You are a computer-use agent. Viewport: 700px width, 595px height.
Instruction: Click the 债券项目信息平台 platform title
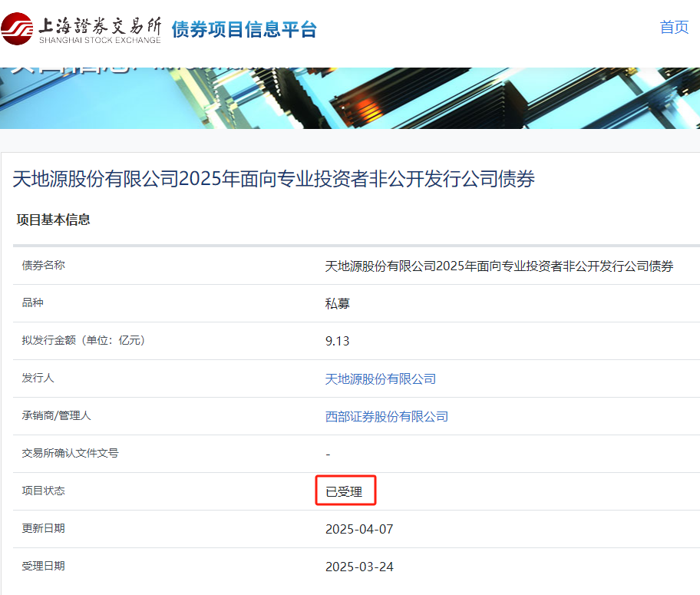click(244, 29)
